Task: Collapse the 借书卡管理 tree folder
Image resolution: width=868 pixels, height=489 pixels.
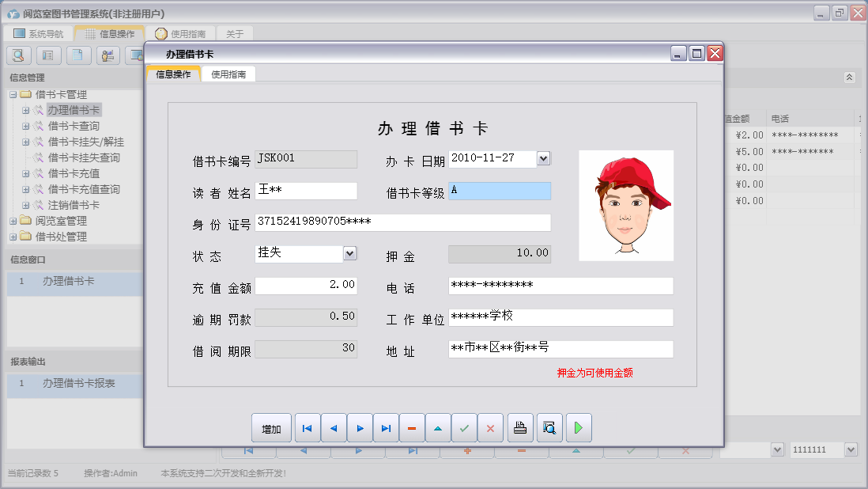Action: (13, 94)
